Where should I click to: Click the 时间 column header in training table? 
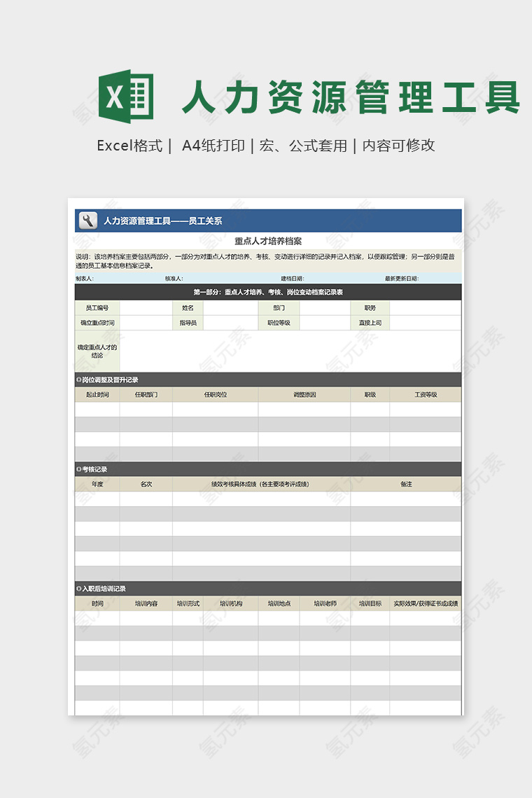(97, 603)
